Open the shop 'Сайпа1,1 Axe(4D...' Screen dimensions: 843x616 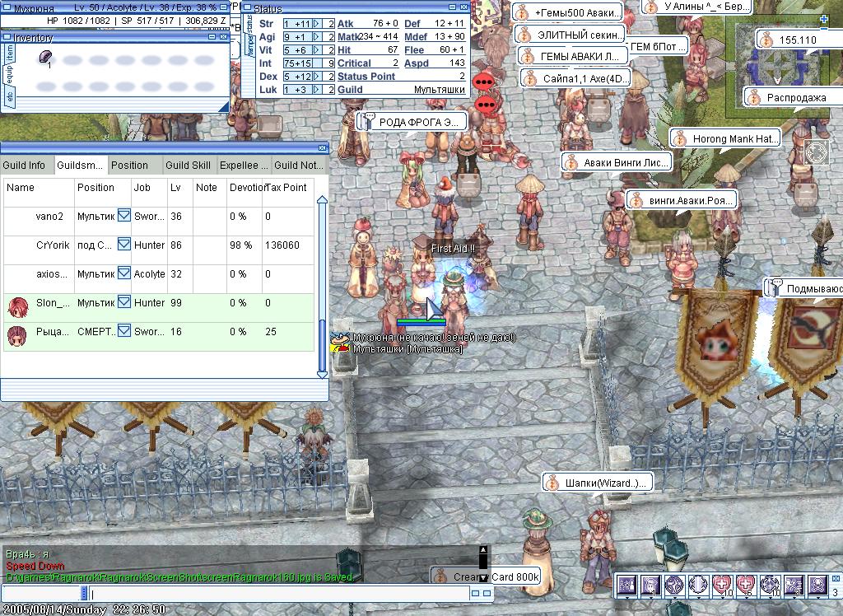[575, 78]
